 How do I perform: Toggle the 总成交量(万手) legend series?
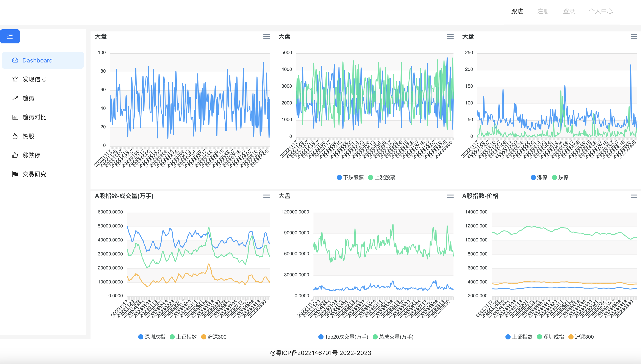393,337
